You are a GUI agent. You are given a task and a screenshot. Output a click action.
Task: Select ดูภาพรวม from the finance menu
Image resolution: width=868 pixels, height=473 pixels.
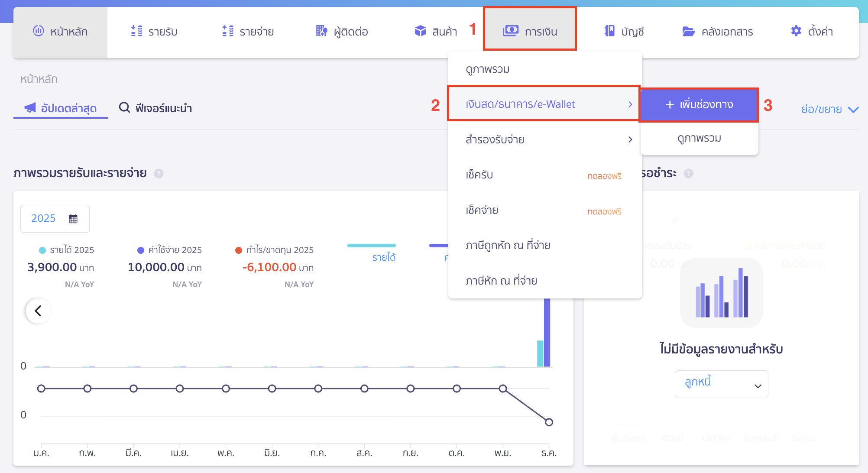(488, 68)
